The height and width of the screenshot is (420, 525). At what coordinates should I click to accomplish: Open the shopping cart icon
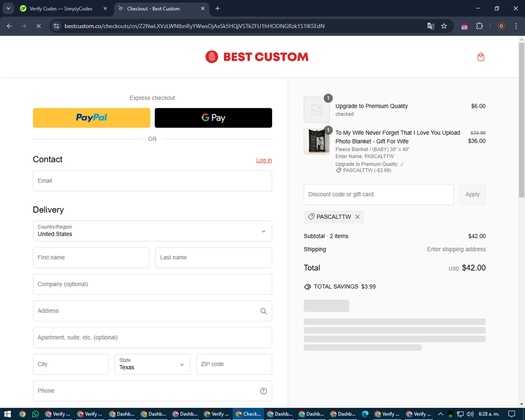click(481, 57)
